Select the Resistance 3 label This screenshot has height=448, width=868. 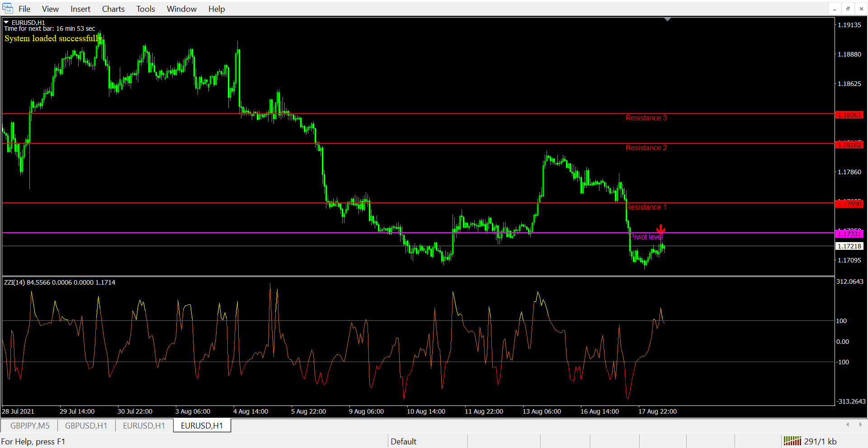pyautogui.click(x=646, y=118)
